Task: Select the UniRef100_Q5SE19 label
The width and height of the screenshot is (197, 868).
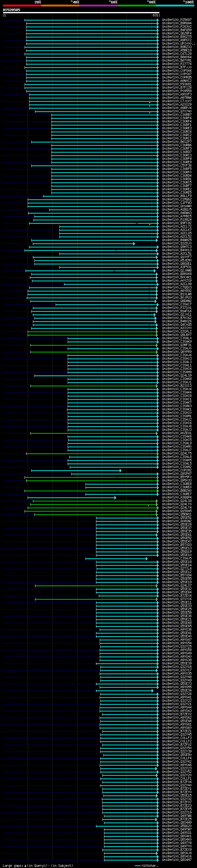Action: (176, 582)
